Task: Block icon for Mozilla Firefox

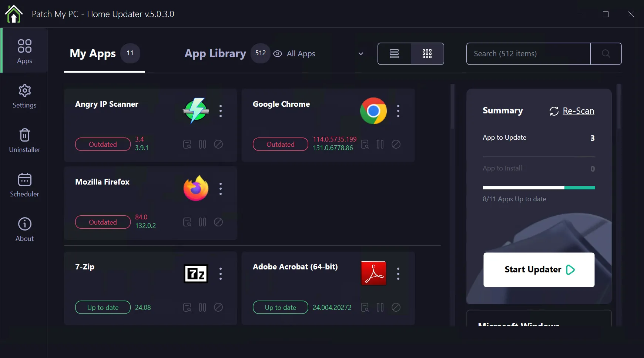Action: [x=218, y=222]
